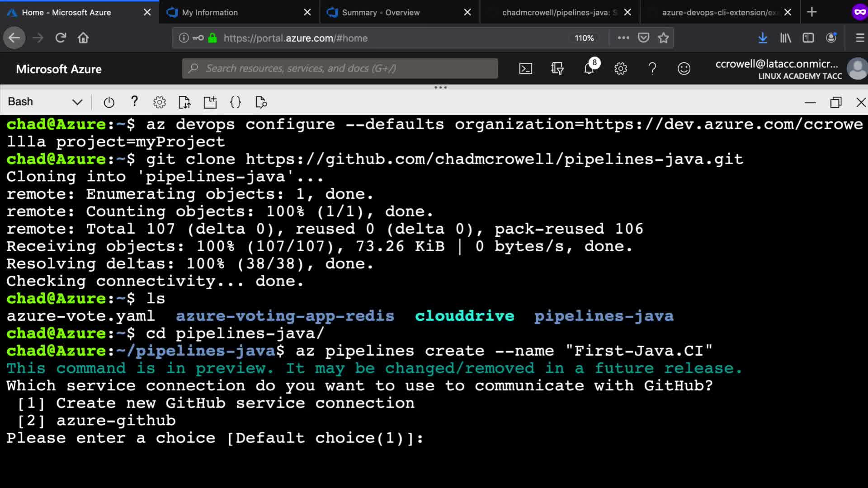This screenshot has height=488, width=868.
Task: Click Directory and subscription filter icon
Action: click(x=557, y=69)
